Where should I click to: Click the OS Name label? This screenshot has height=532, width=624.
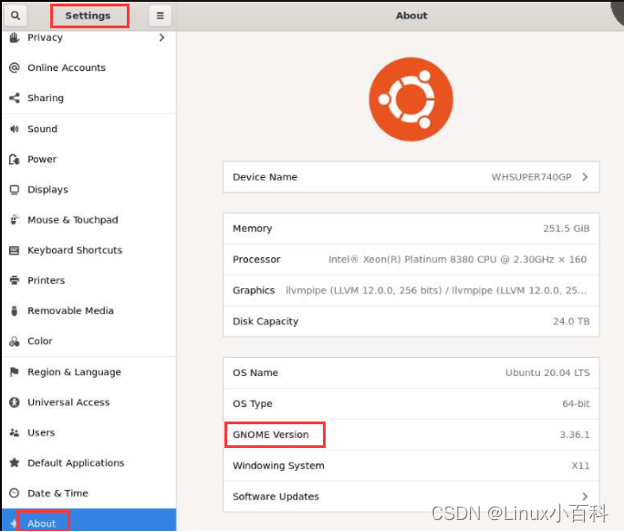click(255, 373)
